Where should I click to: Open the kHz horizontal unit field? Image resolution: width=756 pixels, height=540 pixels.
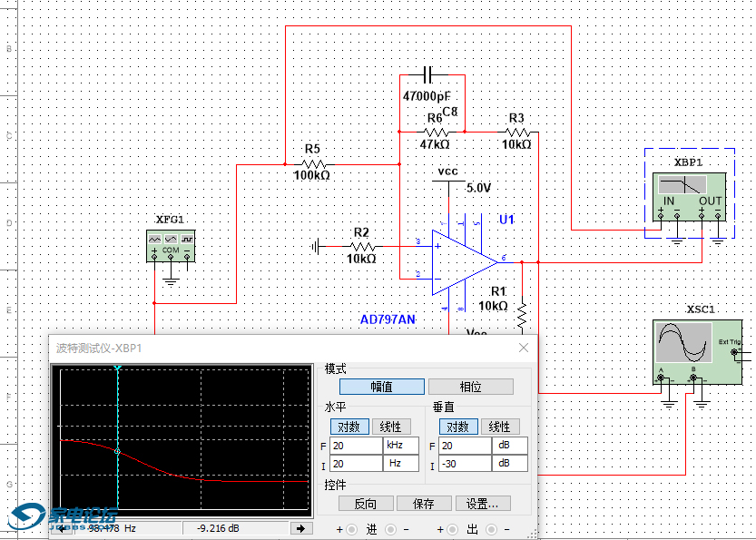pyautogui.click(x=400, y=446)
